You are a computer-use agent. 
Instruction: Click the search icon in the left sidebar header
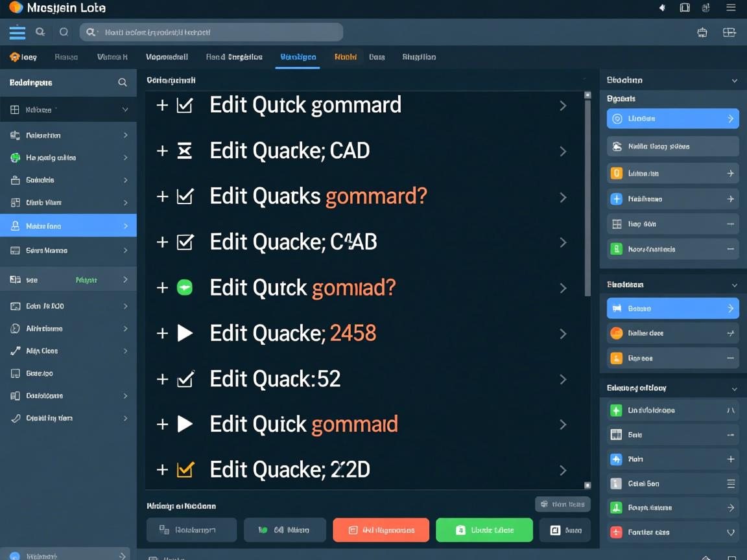coord(123,82)
